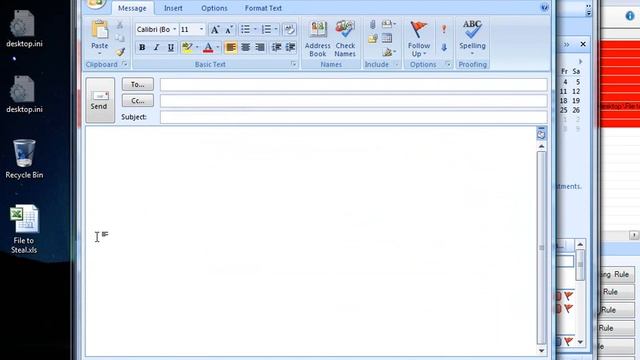The image size is (640, 360).
Task: Switch to the Insert tab
Action: click(173, 8)
